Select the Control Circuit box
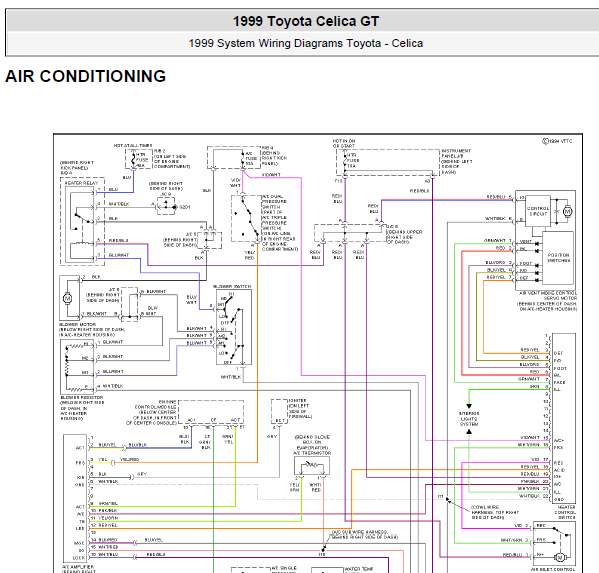 [538, 211]
